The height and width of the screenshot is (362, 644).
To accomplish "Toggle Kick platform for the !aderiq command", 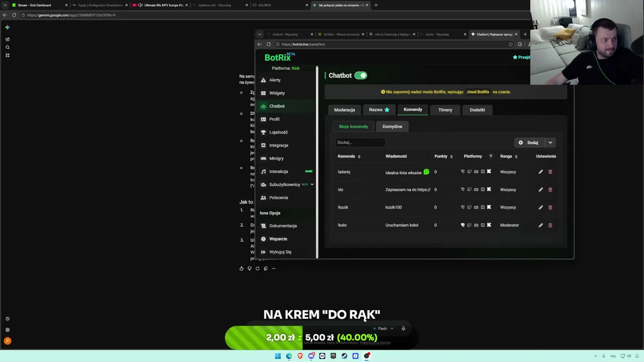I will (489, 172).
